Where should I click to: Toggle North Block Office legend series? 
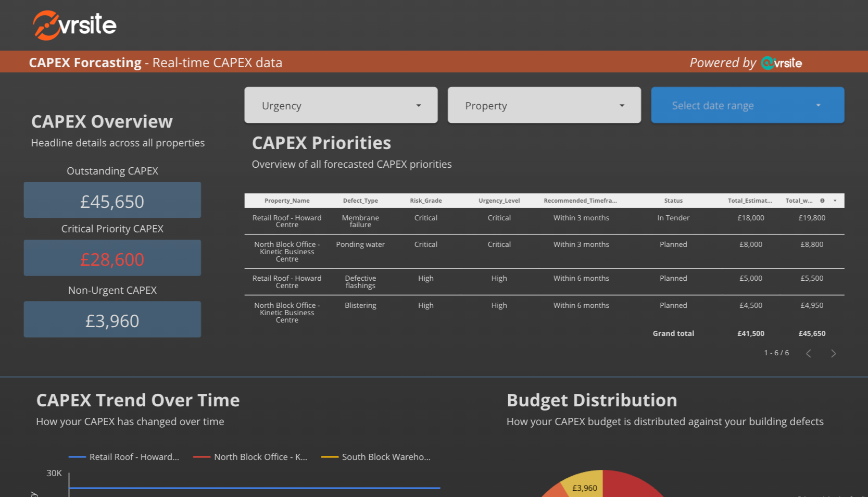click(x=250, y=457)
